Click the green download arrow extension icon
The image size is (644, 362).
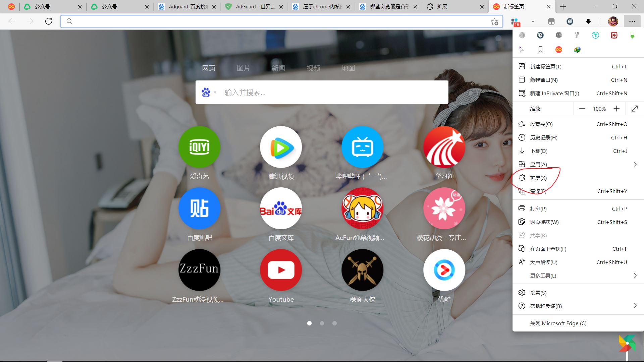click(x=632, y=36)
